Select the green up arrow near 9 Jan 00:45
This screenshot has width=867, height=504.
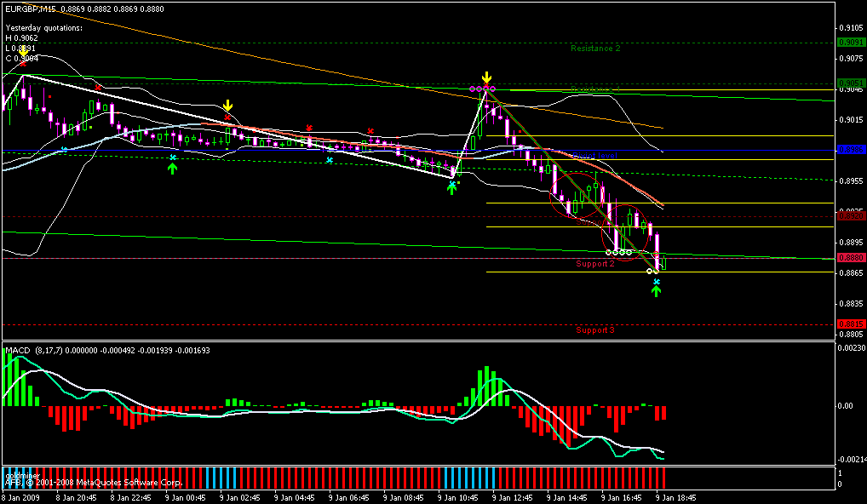[173, 169]
